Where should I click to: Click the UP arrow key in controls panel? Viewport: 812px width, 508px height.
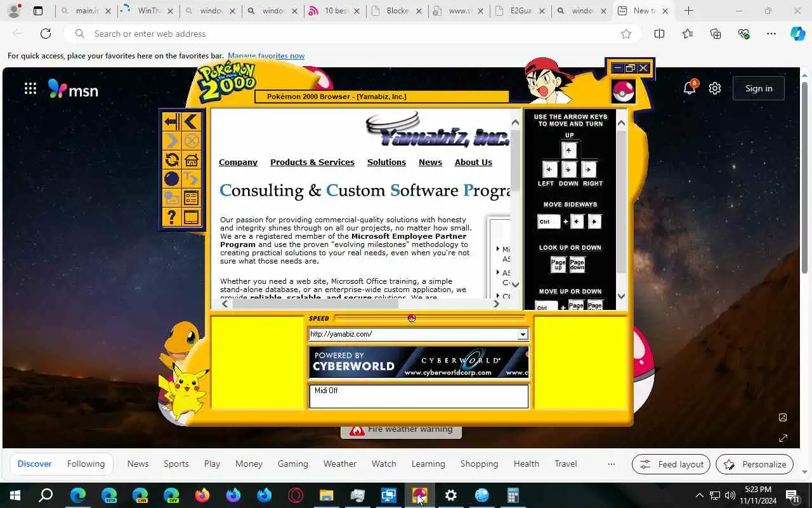click(x=569, y=150)
